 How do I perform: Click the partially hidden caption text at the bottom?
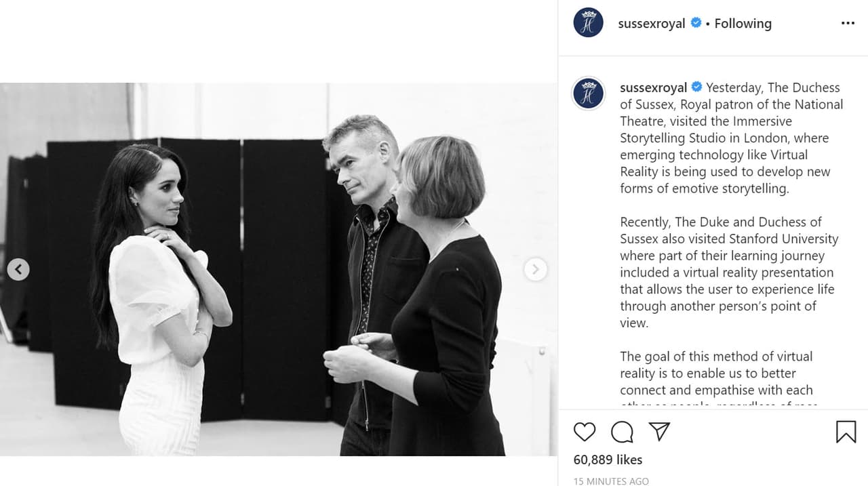click(719, 405)
